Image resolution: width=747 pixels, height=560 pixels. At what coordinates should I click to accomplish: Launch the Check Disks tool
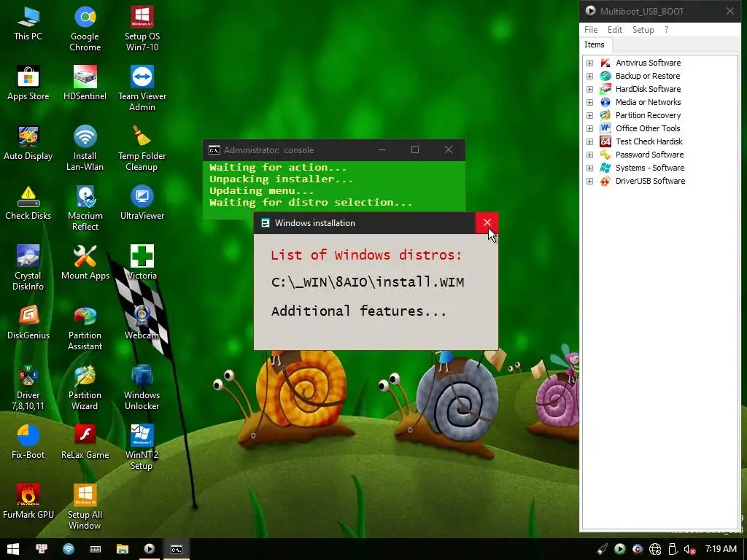pyautogui.click(x=28, y=203)
